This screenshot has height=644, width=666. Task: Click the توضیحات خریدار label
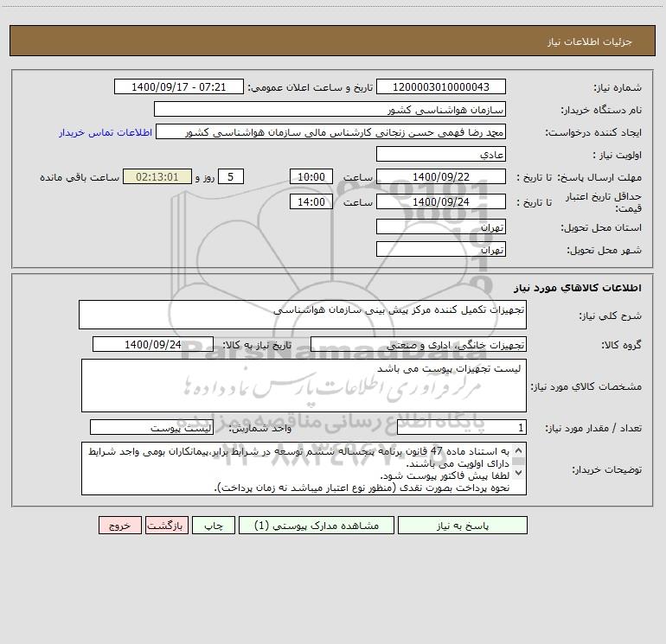coord(606,469)
